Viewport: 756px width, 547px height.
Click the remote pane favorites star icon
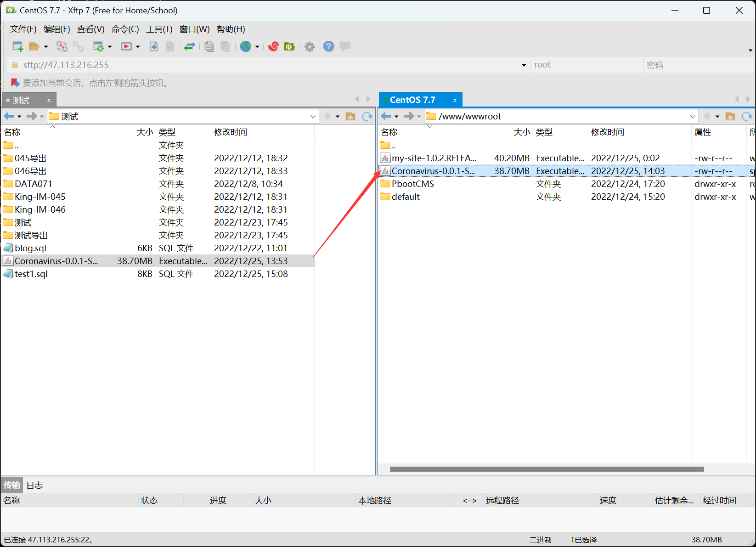tap(707, 116)
